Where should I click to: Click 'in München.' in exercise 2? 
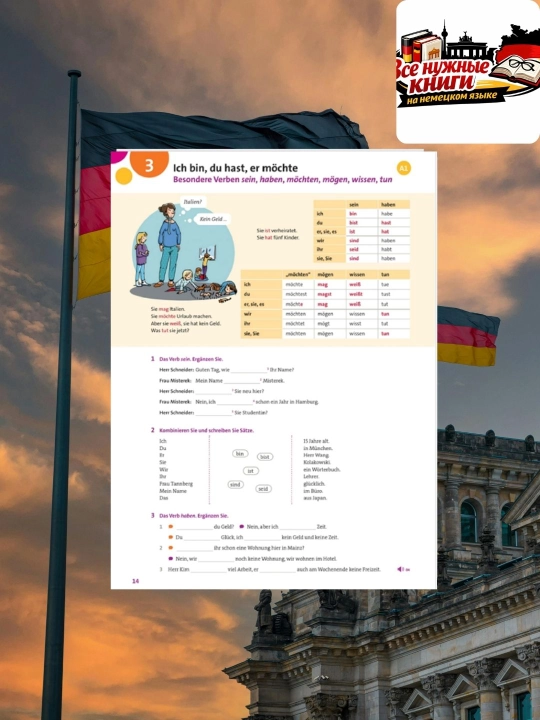coord(318,449)
